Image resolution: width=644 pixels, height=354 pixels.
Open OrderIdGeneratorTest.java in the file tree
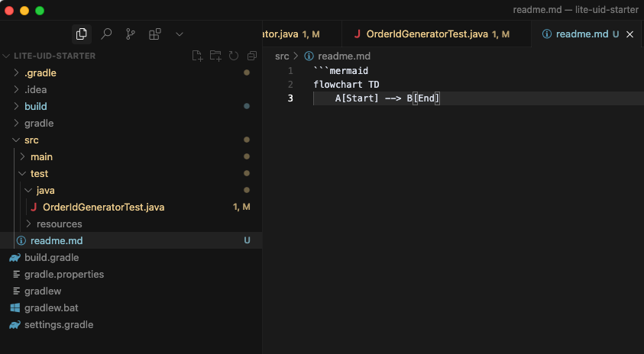coord(103,208)
